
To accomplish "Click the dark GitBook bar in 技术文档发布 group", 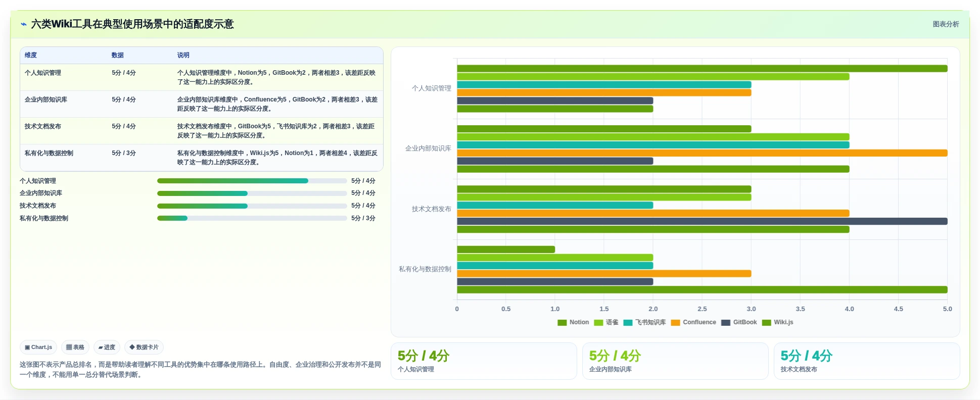I will 702,221.
